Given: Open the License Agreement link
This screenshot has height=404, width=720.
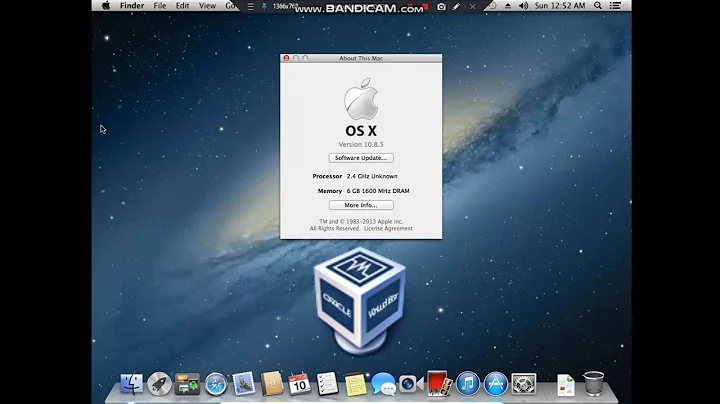Looking at the screenshot, I should [x=388, y=228].
